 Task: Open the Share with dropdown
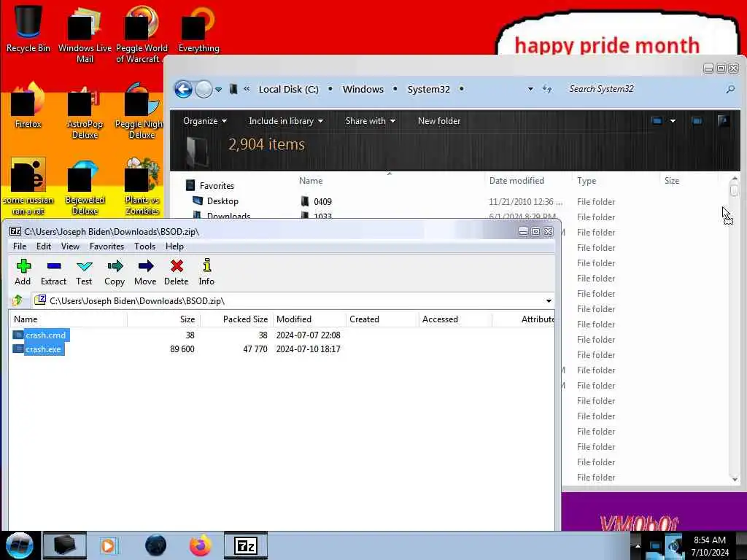click(370, 121)
